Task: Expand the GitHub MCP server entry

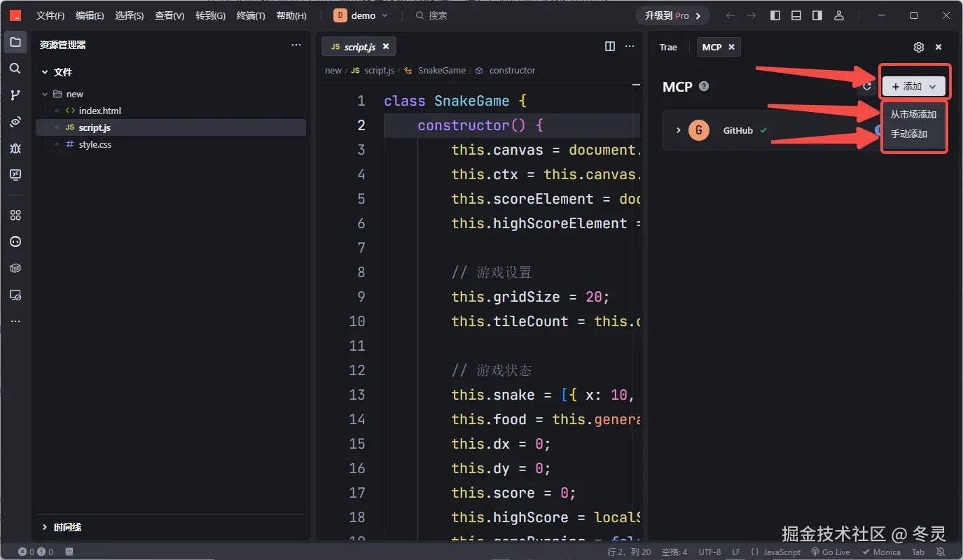Action: pos(678,130)
